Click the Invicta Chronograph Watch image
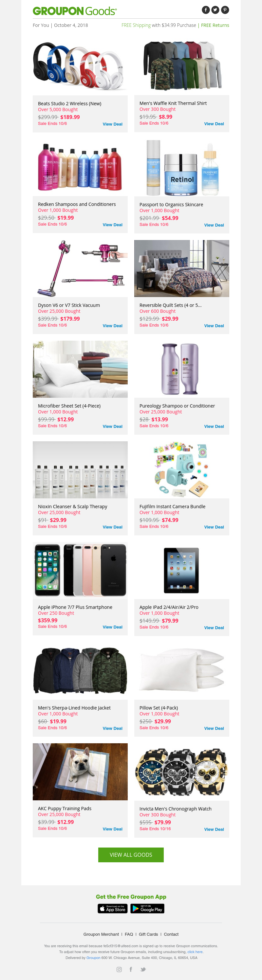The height and width of the screenshot is (980, 262). click(x=182, y=772)
